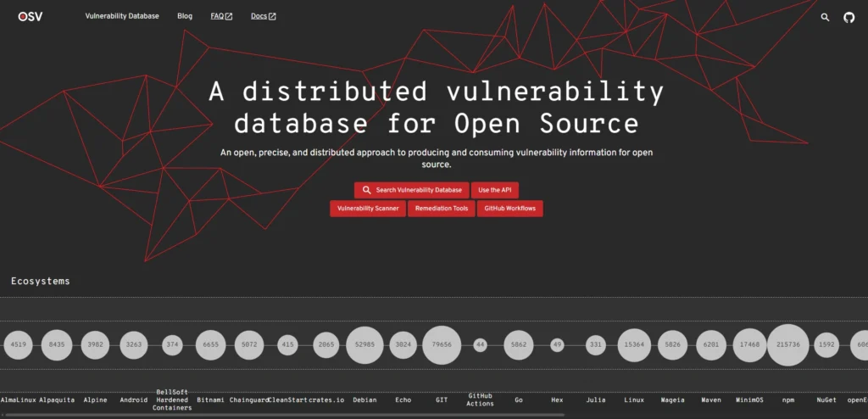Select the BellSoft bubble 374
The image size is (868, 419).
[172, 344]
